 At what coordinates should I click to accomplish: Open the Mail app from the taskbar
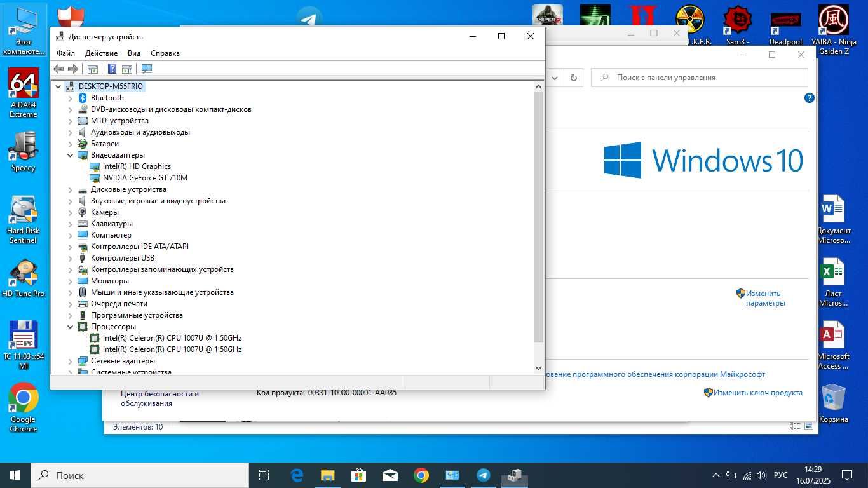pos(390,475)
